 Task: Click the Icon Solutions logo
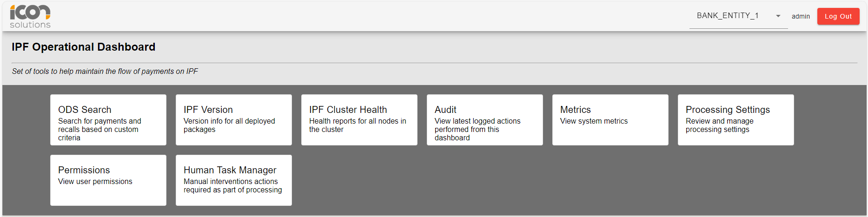tap(30, 17)
